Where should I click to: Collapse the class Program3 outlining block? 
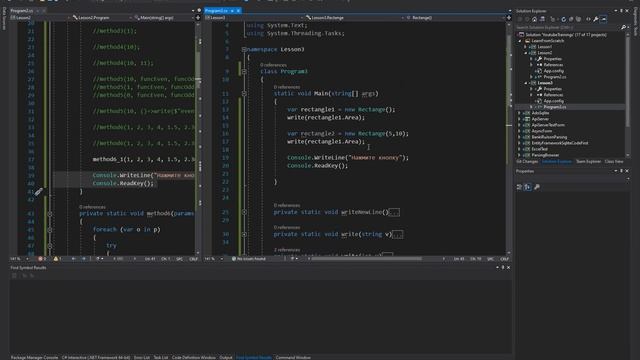pos(244,71)
